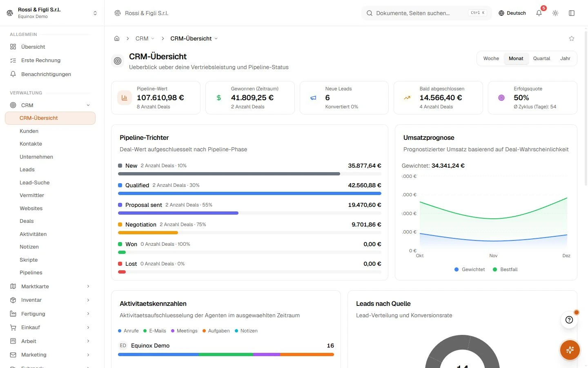Click the Bald abgeschlossen trend icon

click(x=407, y=98)
